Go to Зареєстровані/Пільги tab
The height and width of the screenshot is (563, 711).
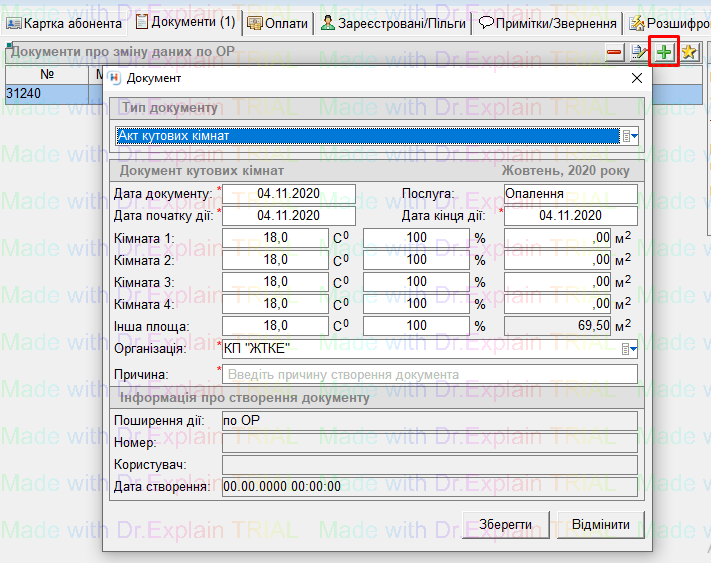click(x=393, y=21)
